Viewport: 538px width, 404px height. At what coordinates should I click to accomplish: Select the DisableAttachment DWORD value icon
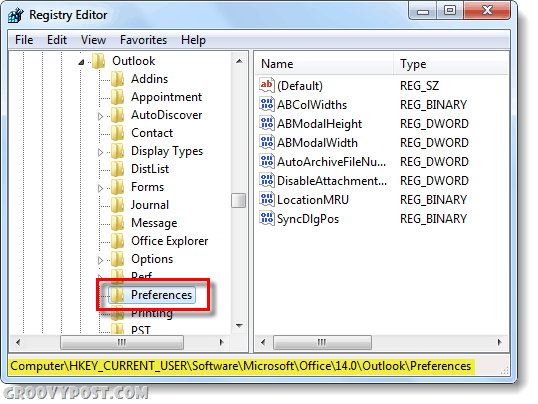point(267,180)
